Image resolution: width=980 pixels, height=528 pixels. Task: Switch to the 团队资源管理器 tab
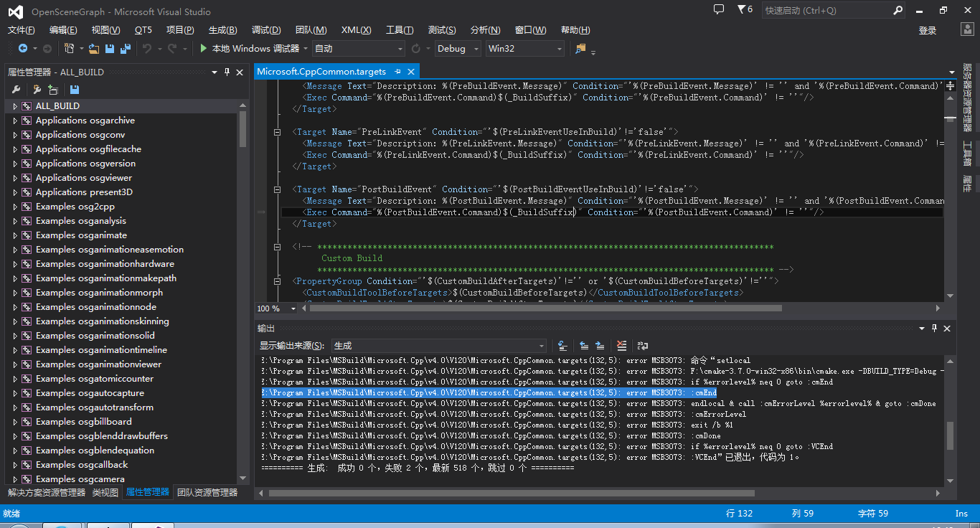(x=207, y=493)
